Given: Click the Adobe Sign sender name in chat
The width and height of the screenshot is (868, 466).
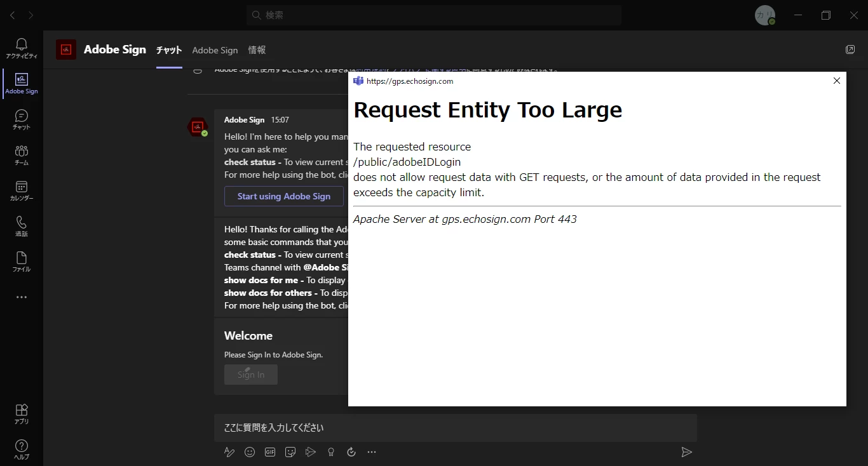Looking at the screenshot, I should point(244,120).
